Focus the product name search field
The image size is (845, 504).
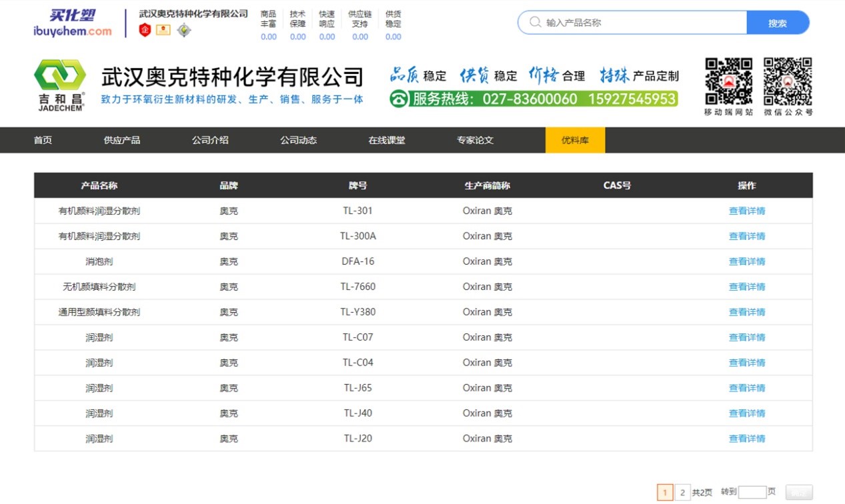(x=640, y=22)
